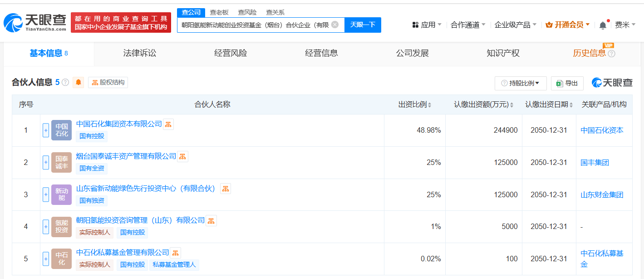
Task: Open equity structure icon for 山东省新动能绿色先行投资中心
Action: click(226, 189)
